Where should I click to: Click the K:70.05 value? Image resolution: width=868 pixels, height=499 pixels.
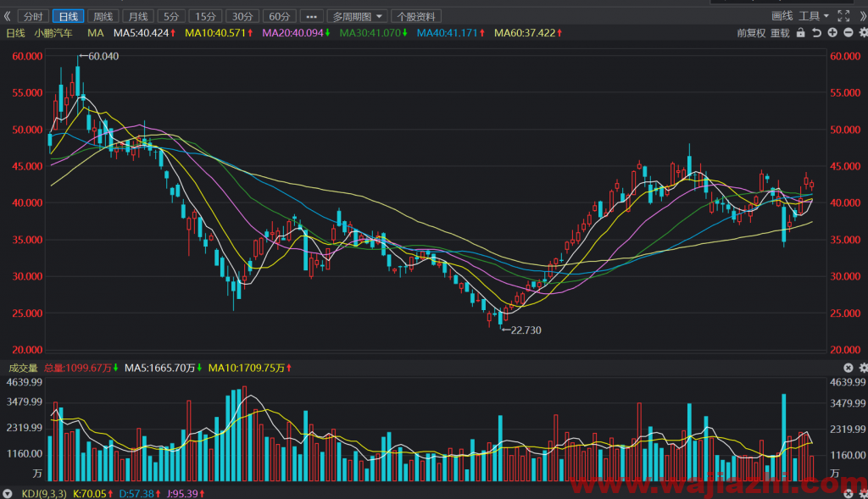[x=92, y=493]
